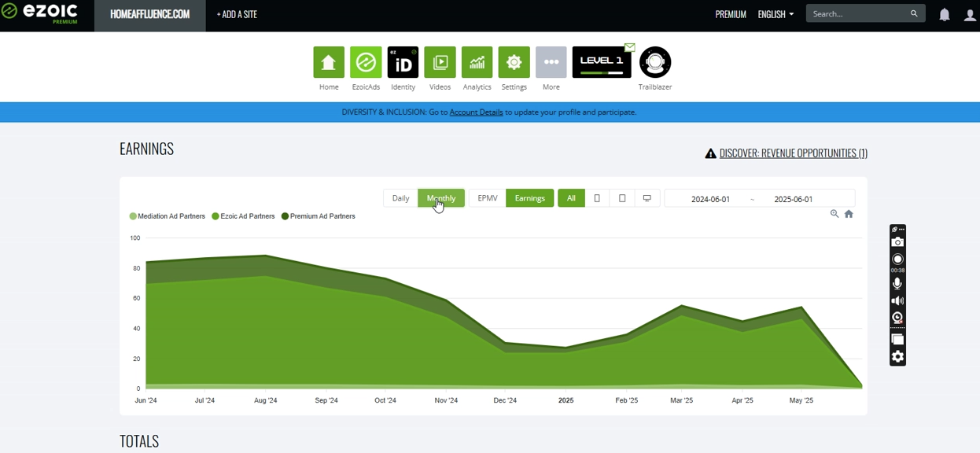Switch the chart to Monthly view
The image size is (980, 453).
[441, 198]
